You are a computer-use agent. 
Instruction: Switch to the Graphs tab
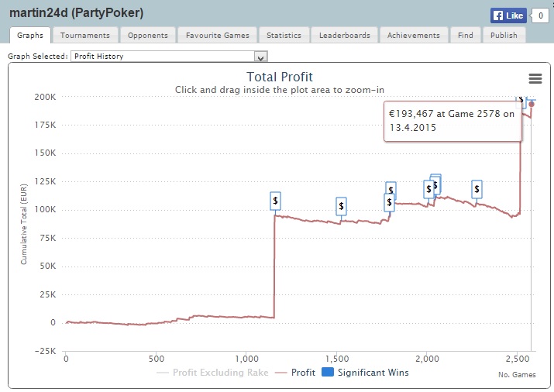click(30, 36)
